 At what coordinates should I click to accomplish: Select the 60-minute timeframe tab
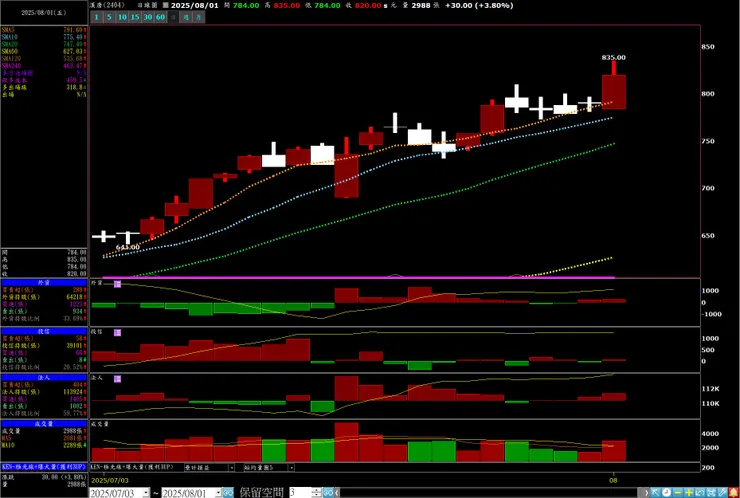160,17
